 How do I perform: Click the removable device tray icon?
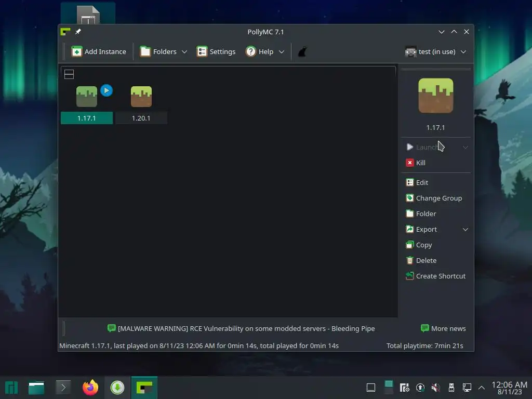pyautogui.click(x=451, y=388)
